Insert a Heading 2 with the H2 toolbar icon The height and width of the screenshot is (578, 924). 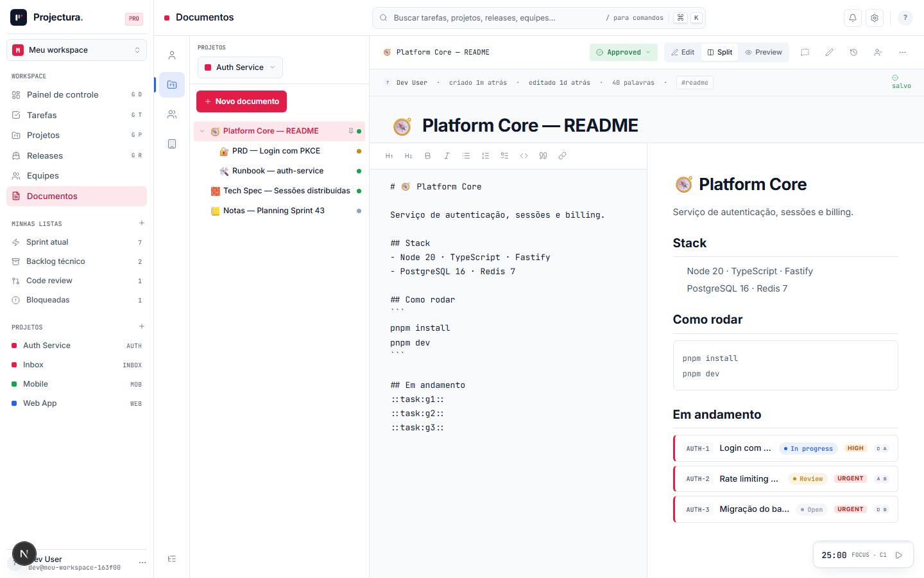tap(408, 156)
